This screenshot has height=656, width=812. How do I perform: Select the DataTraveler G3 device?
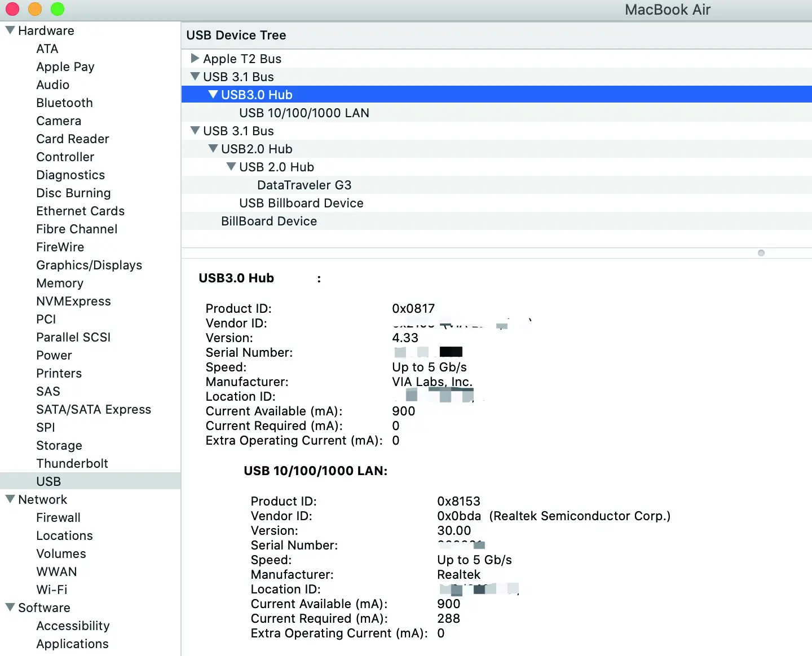pyautogui.click(x=304, y=185)
